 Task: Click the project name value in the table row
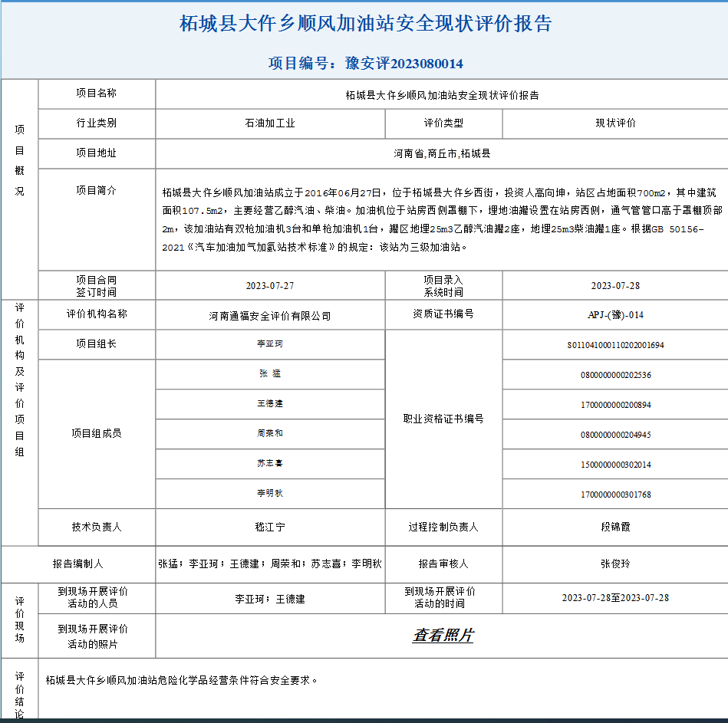click(x=442, y=95)
